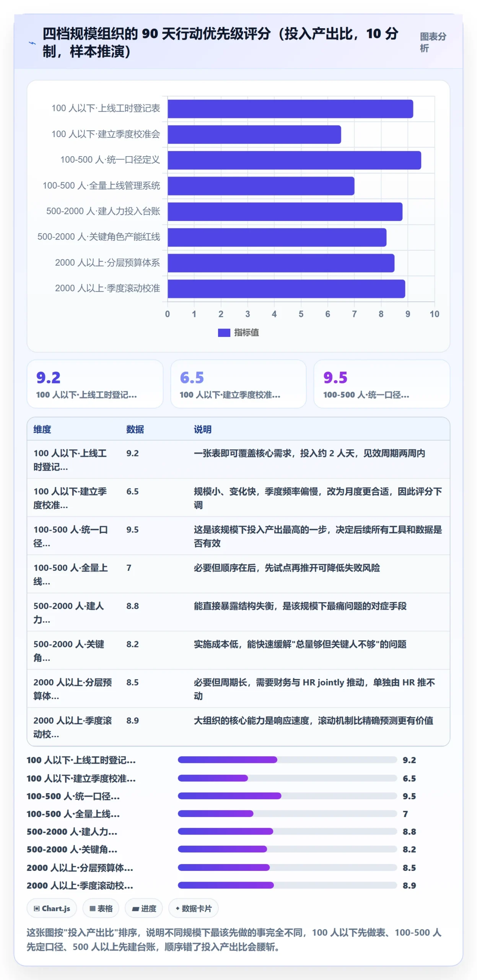Click the summary paragraph starting 这张图按

(x=234, y=939)
